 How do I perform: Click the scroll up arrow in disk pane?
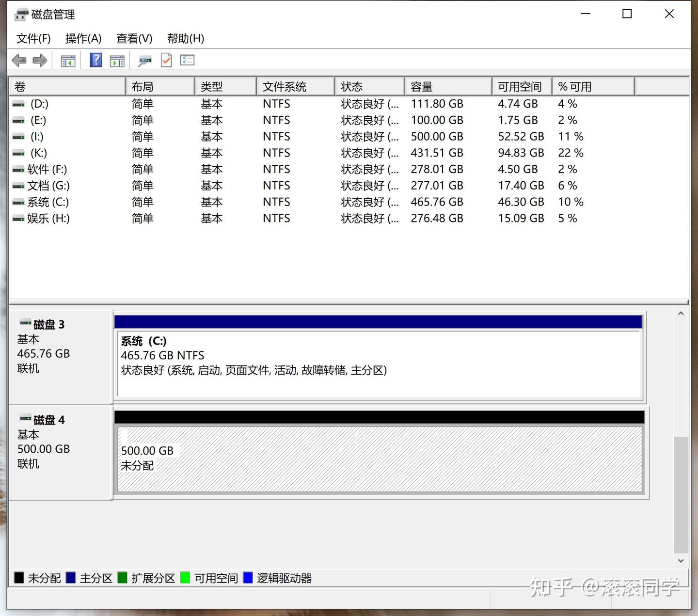click(x=681, y=314)
